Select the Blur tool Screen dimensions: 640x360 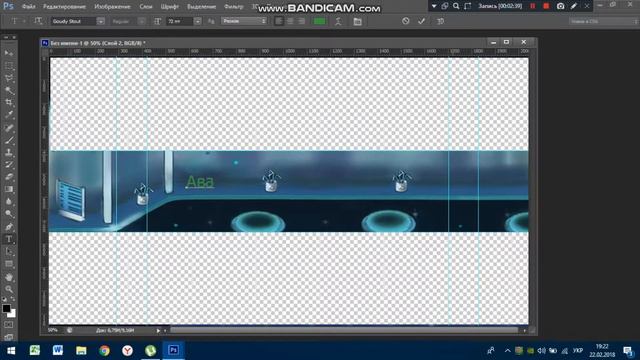[x=9, y=201]
